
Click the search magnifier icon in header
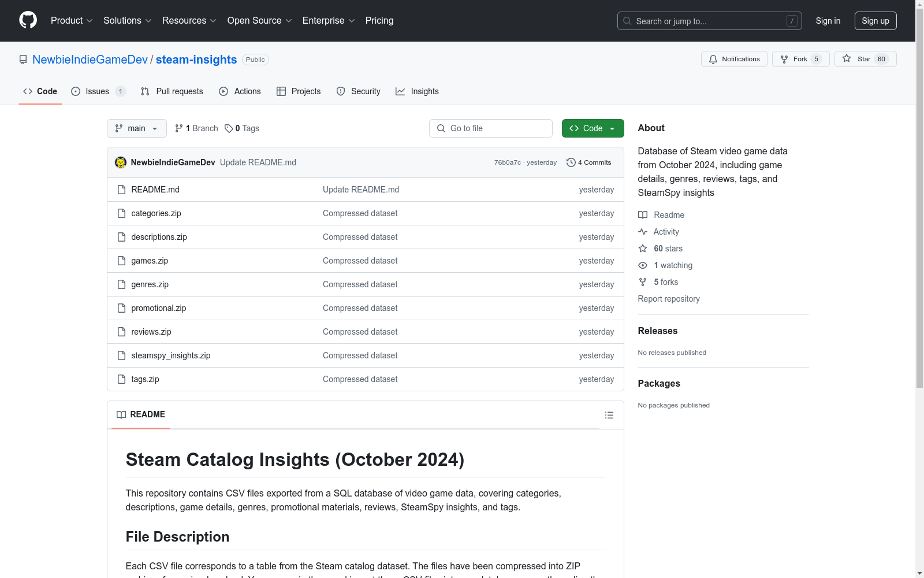pyautogui.click(x=627, y=21)
